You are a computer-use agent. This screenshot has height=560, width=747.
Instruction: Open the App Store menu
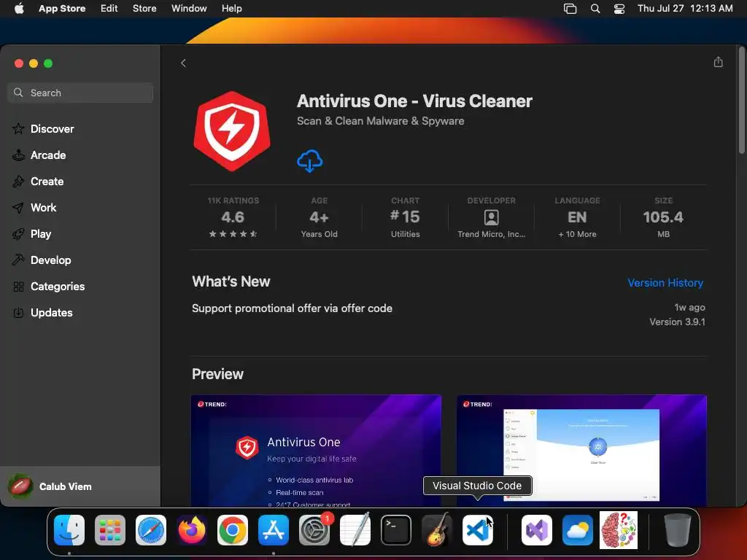tap(62, 9)
